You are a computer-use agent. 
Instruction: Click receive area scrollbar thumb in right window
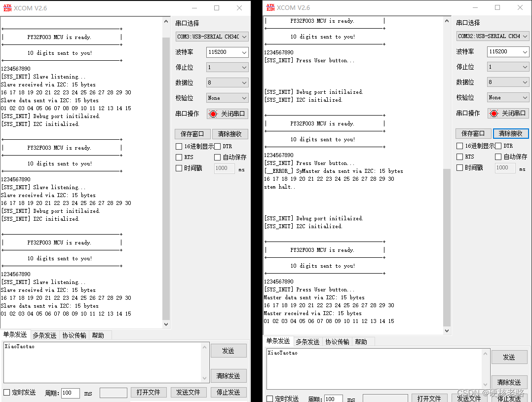pos(447,247)
